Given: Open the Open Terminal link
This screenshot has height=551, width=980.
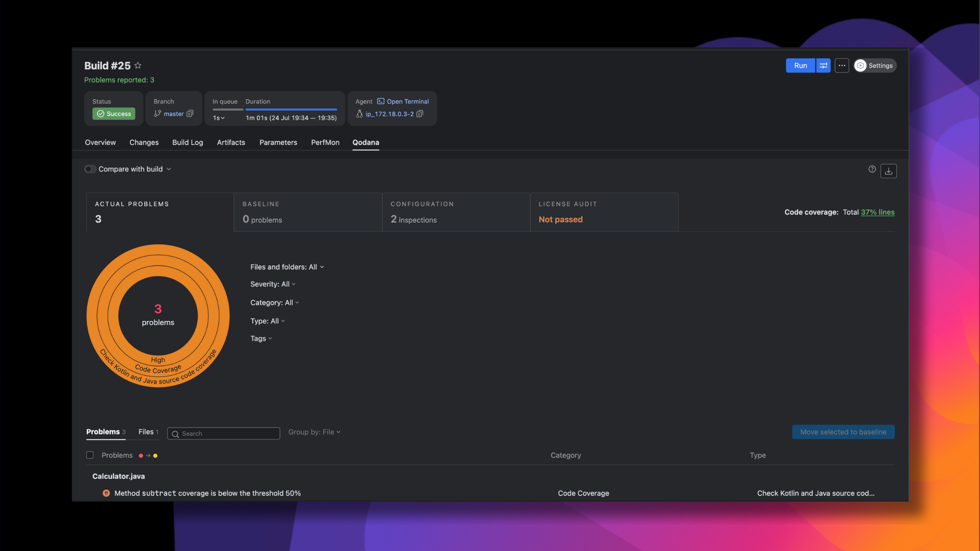Looking at the screenshot, I should pos(407,101).
